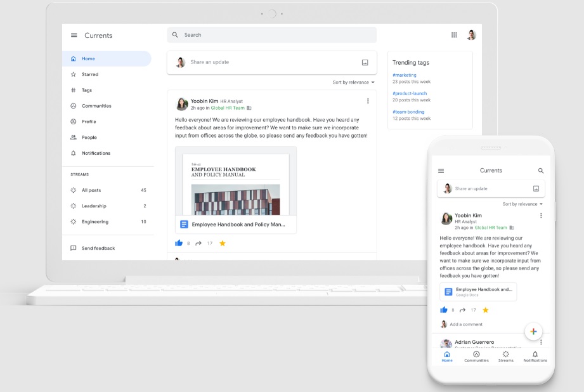584x392 pixels.
Task: Open the account avatar in laptop header
Action: [472, 35]
